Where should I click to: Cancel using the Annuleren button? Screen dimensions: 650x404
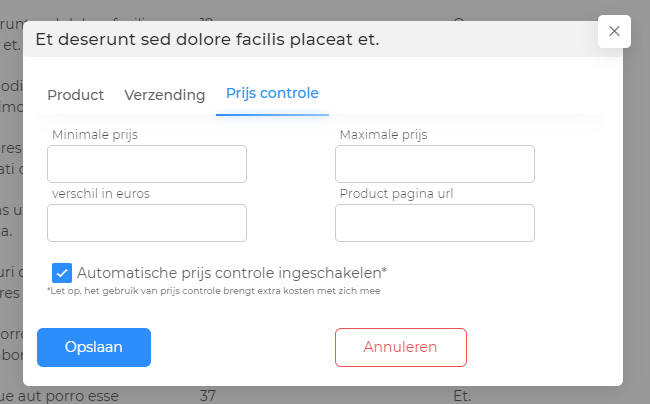pos(401,347)
